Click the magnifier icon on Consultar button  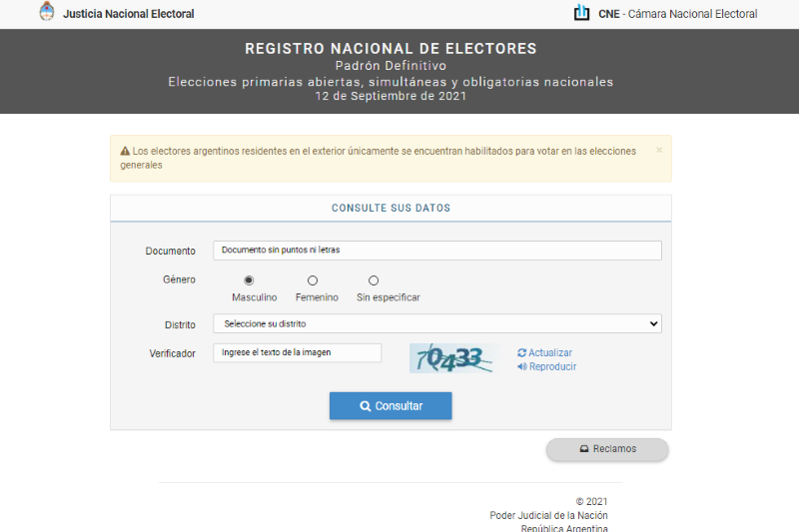coord(366,406)
